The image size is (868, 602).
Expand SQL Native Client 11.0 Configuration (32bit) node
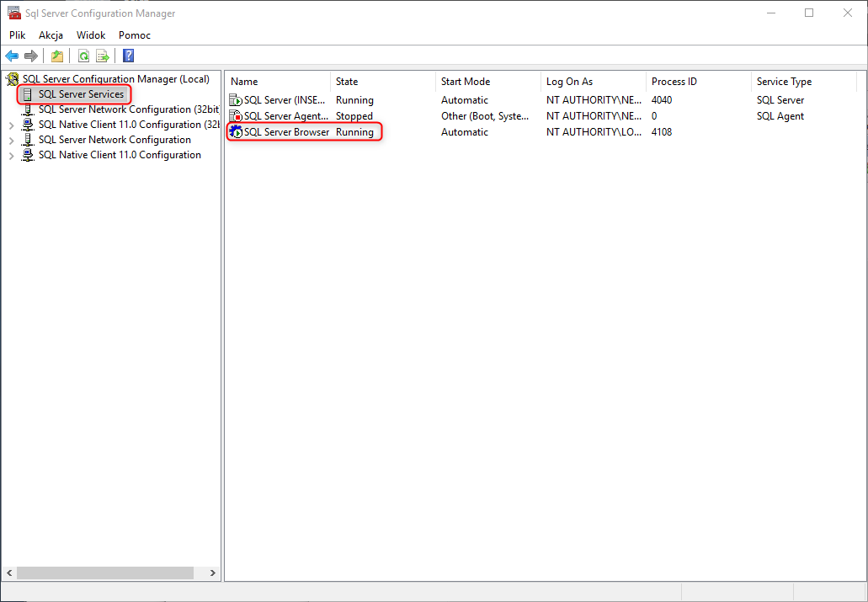pyautogui.click(x=11, y=125)
